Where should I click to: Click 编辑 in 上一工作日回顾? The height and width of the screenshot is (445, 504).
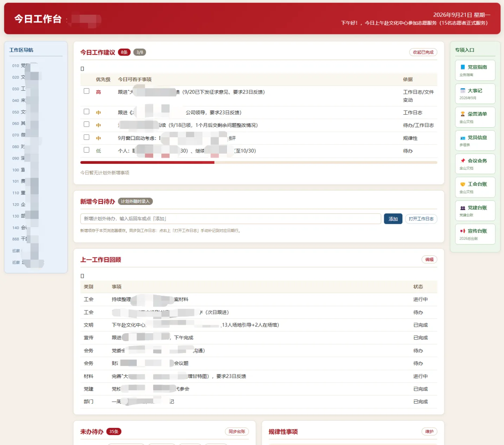click(x=429, y=259)
